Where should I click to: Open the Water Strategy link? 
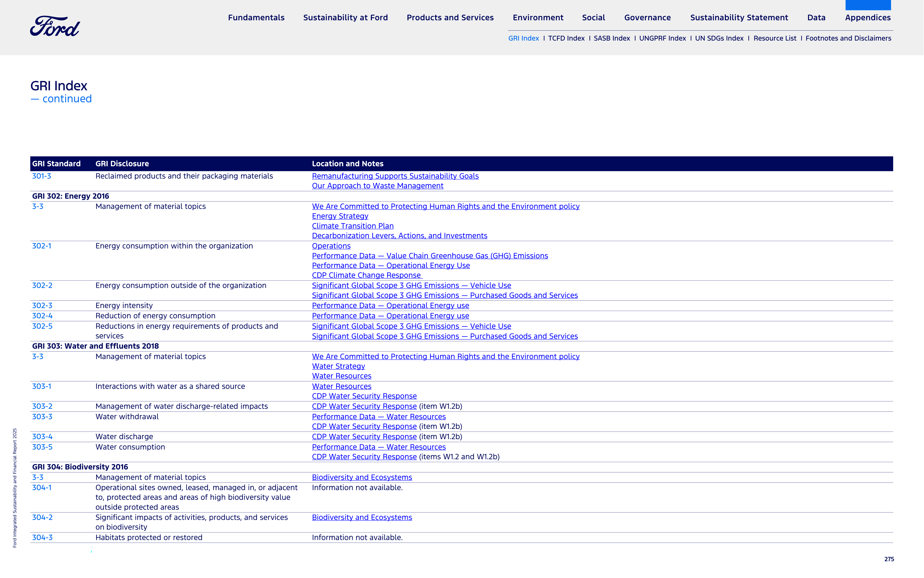click(338, 366)
